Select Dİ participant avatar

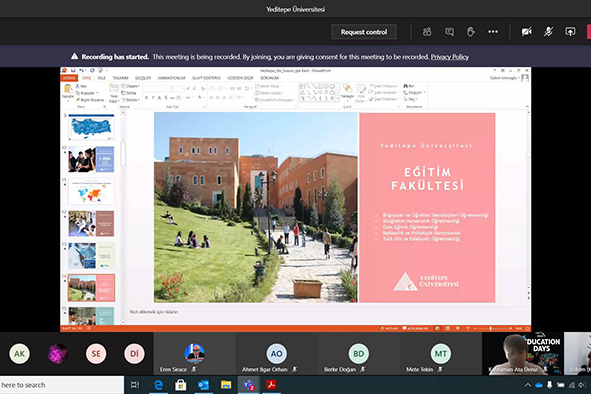pos(134,354)
